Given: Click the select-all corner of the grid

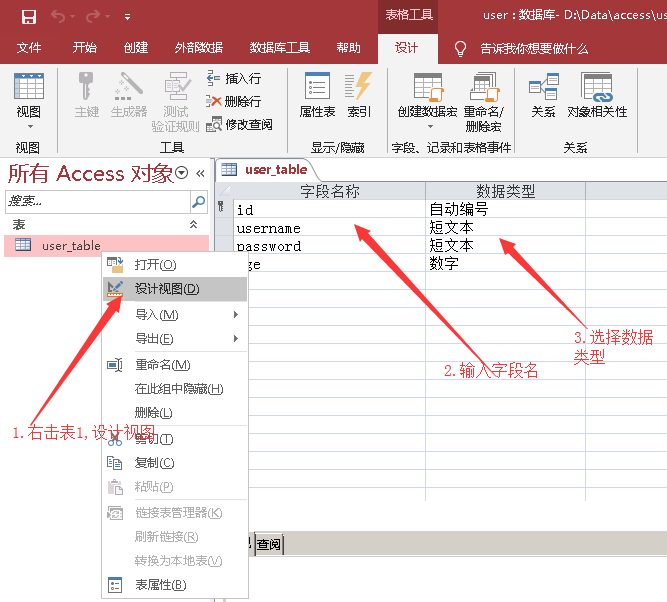Looking at the screenshot, I should [x=224, y=191].
